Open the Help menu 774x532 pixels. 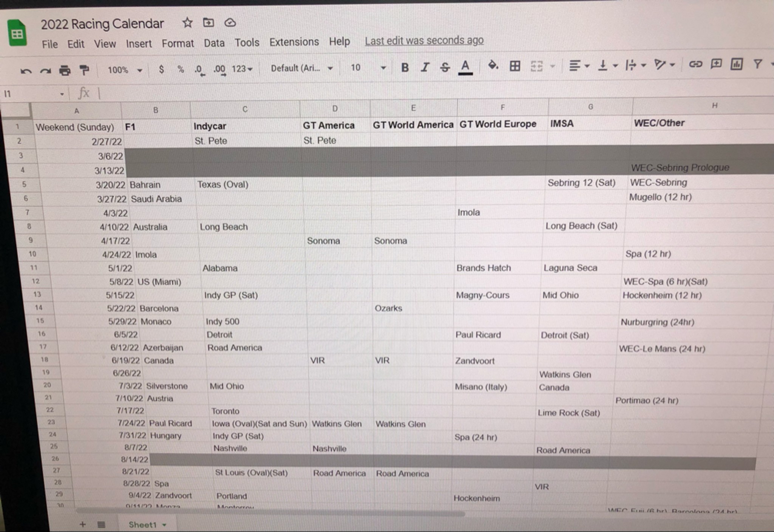[339, 41]
